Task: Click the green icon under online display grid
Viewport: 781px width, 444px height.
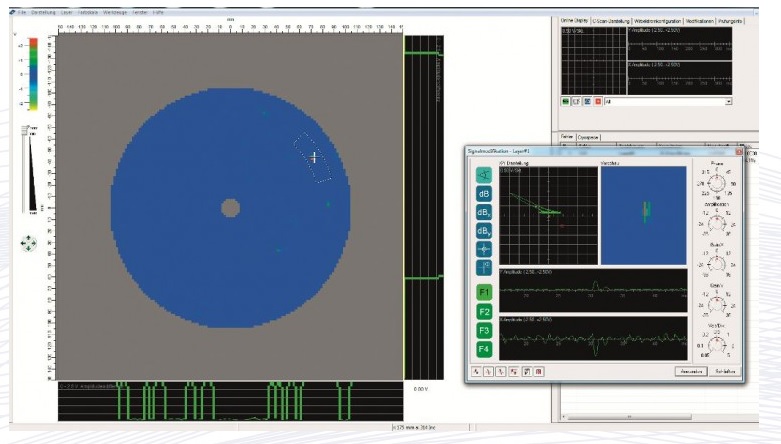Action: (x=566, y=101)
